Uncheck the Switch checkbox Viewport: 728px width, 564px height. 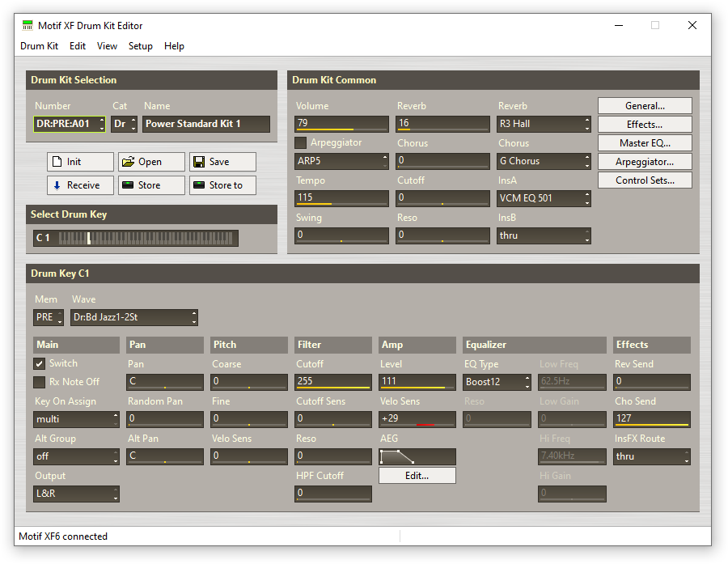tap(40, 364)
